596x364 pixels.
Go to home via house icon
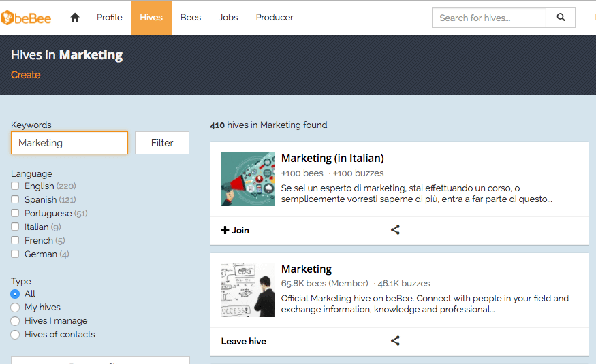pyautogui.click(x=75, y=18)
